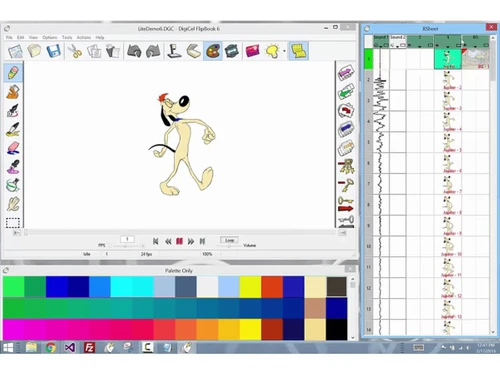Select the pink Eraser tool
Image resolution: width=500 pixels, height=375 pixels.
(x=13, y=148)
